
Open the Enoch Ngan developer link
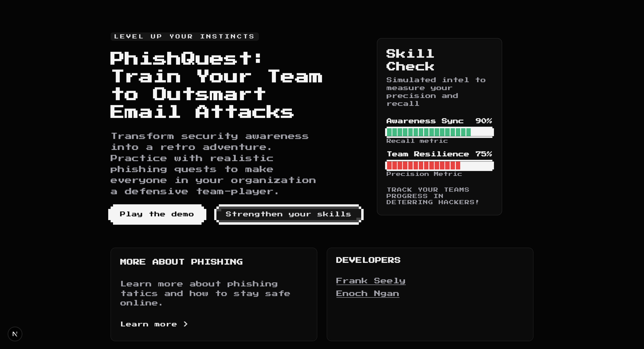point(368,293)
